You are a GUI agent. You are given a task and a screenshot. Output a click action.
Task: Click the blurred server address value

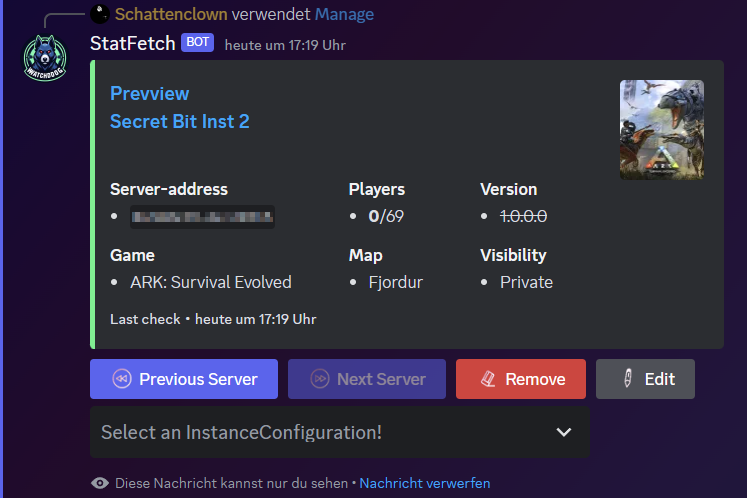click(202, 216)
